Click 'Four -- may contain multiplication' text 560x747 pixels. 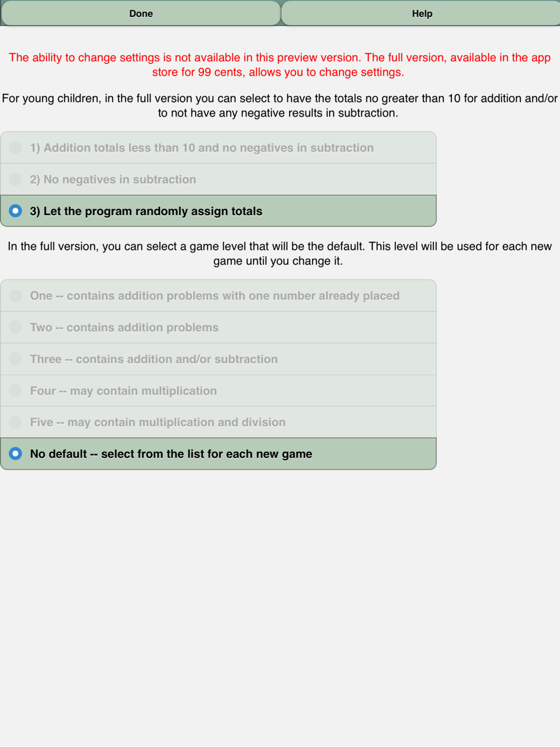pyautogui.click(x=123, y=391)
